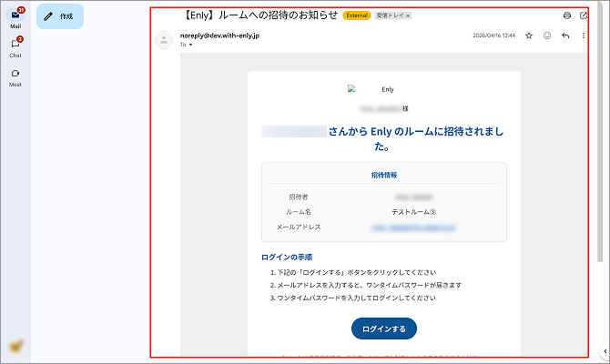Print this email via printer icon
610x364 pixels.
pyautogui.click(x=567, y=15)
